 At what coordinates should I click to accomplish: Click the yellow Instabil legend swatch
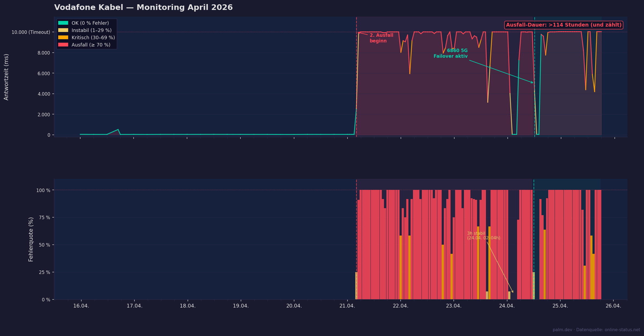pos(63,30)
